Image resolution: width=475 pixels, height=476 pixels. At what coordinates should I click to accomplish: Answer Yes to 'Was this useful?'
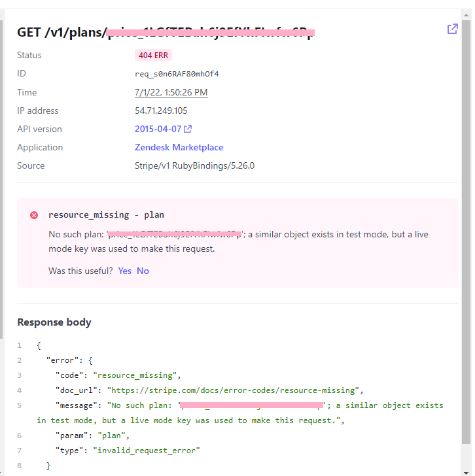click(x=124, y=271)
